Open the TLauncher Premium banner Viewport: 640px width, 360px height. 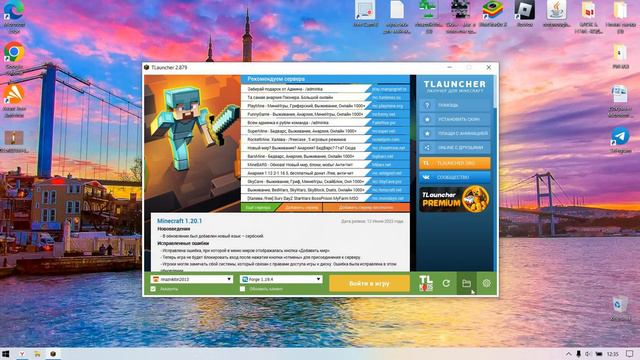tap(455, 199)
